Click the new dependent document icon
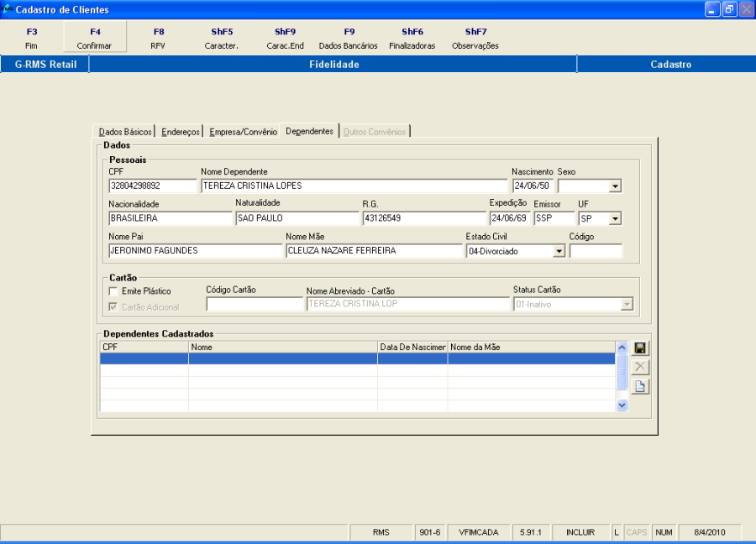The image size is (756, 544). coord(640,387)
